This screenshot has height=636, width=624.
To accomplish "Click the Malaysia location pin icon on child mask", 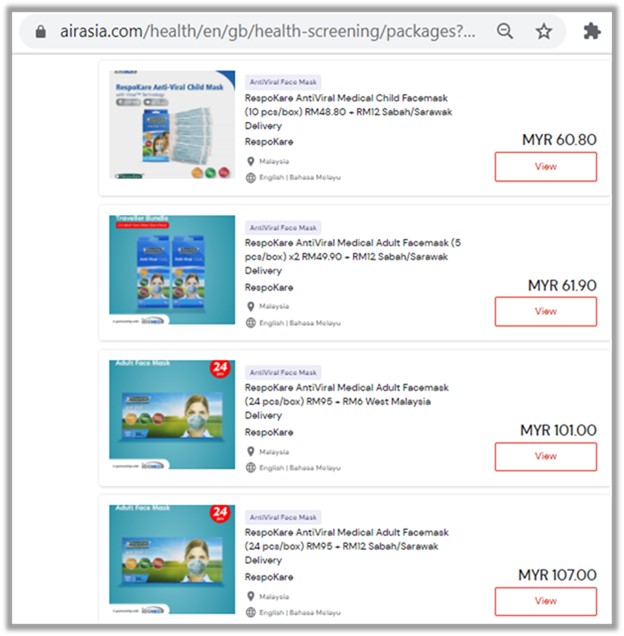I will [x=251, y=161].
